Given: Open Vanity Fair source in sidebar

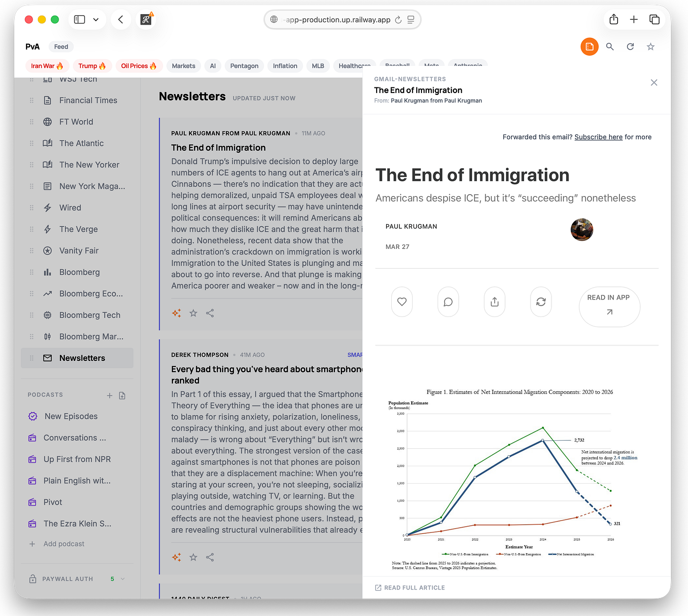Looking at the screenshot, I should pos(77,251).
